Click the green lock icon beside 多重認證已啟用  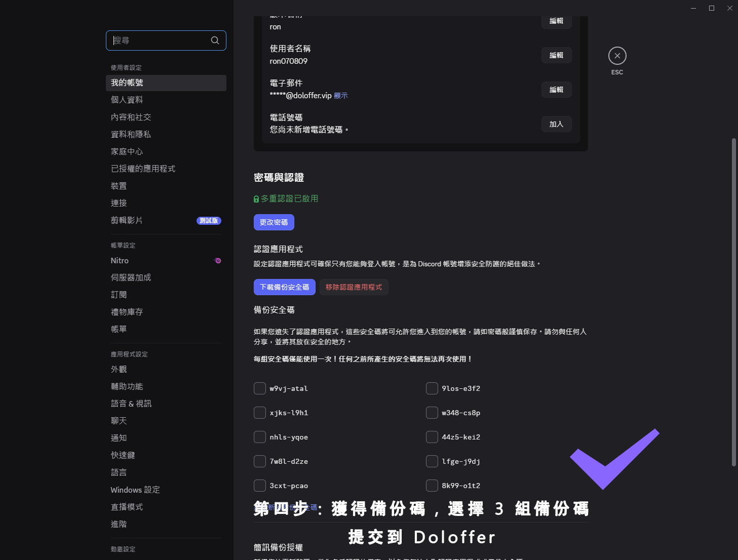pos(256,199)
